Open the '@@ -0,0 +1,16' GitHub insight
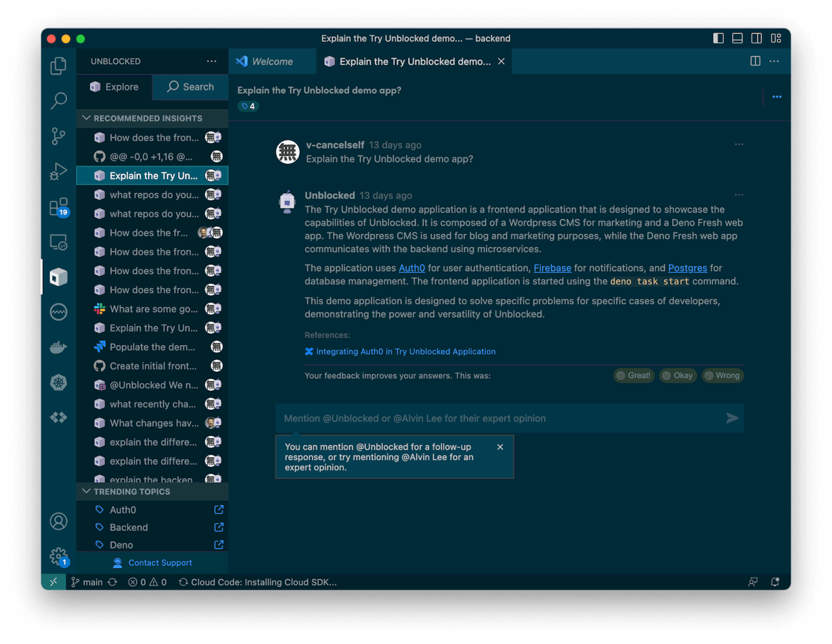Viewport: 832px width, 644px height. 152,157
